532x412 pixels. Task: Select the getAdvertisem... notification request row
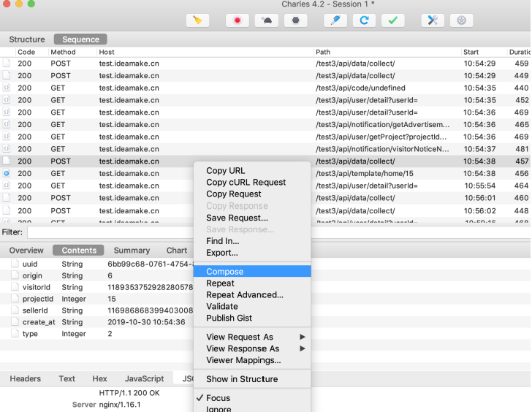click(266, 124)
